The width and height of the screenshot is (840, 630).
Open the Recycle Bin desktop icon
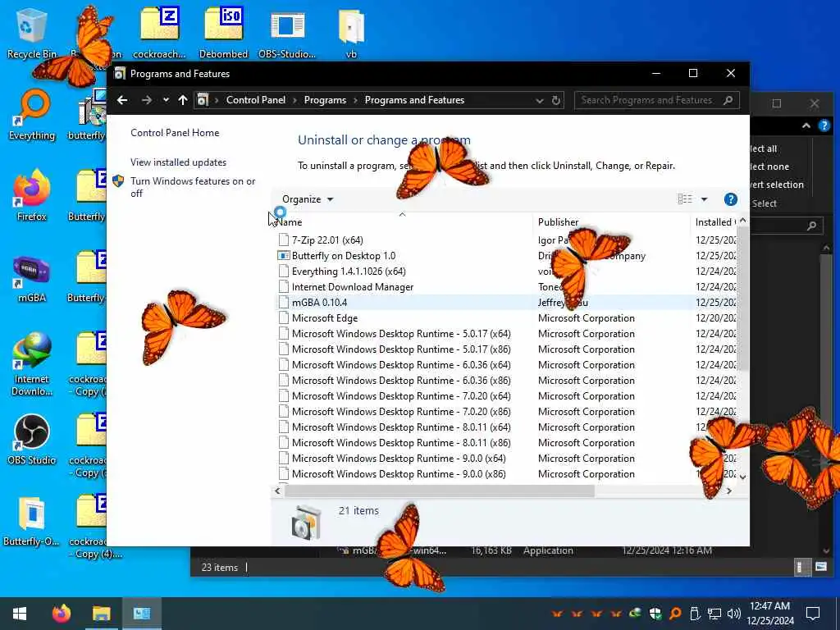pos(31,33)
